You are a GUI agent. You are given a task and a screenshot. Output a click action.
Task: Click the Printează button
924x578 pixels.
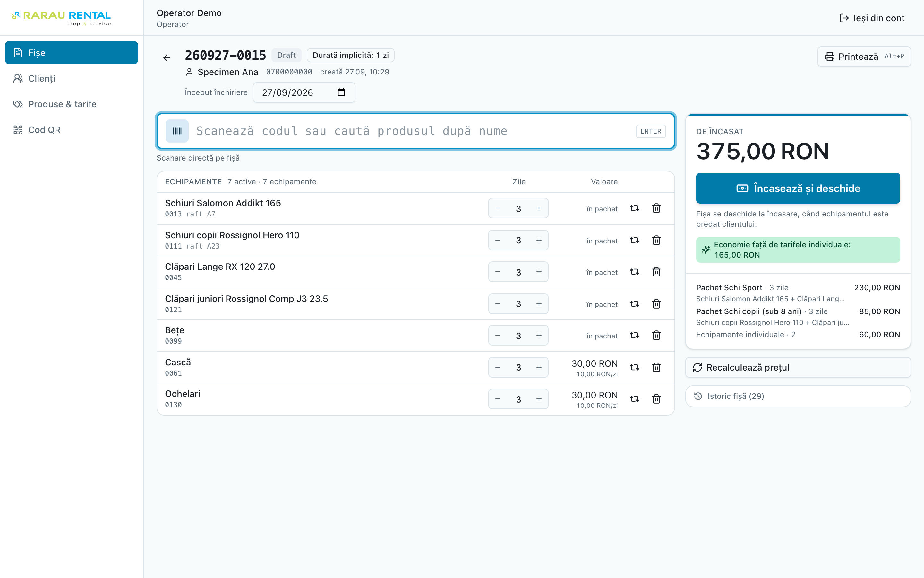click(864, 57)
